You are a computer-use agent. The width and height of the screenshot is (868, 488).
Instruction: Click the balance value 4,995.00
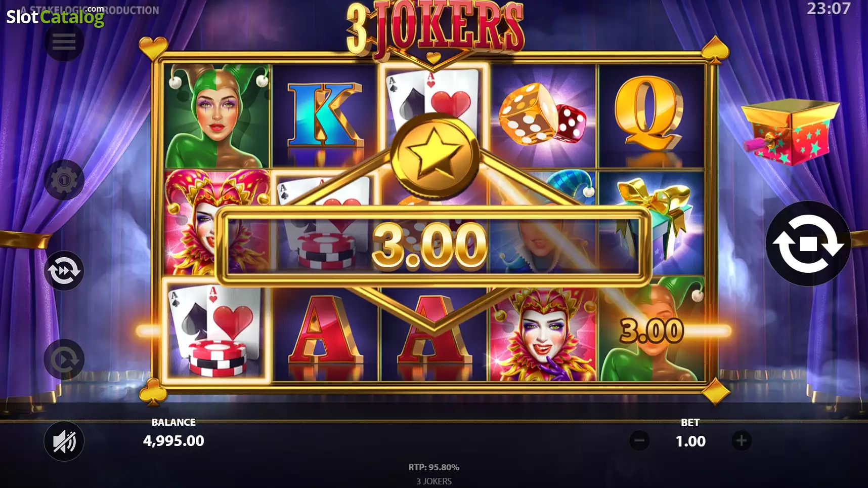173,440
